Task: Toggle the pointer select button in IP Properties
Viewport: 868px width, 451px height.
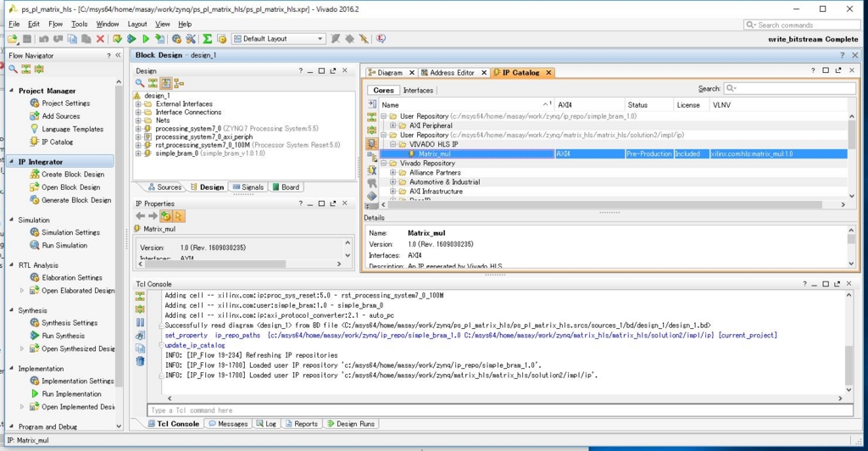Action: (178, 216)
